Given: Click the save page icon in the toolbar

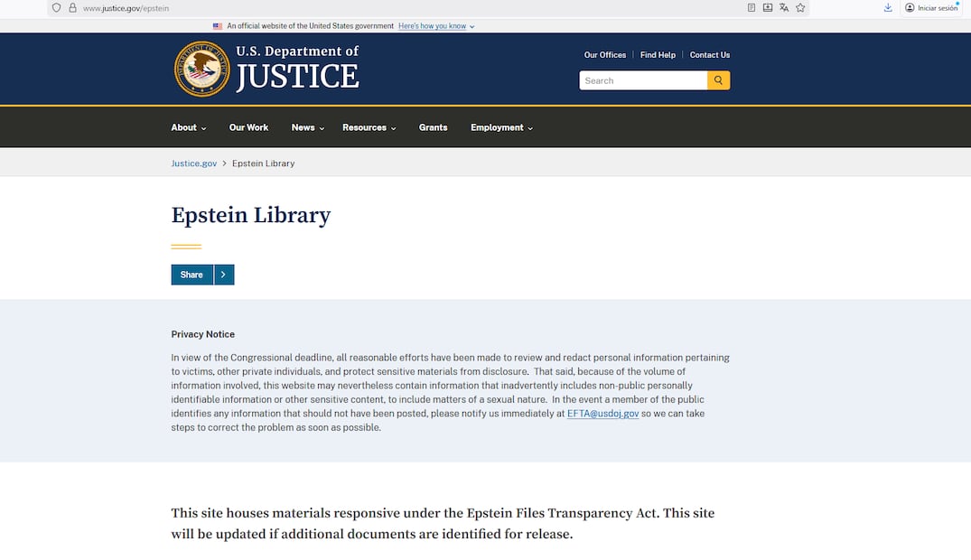Looking at the screenshot, I should [x=767, y=7].
